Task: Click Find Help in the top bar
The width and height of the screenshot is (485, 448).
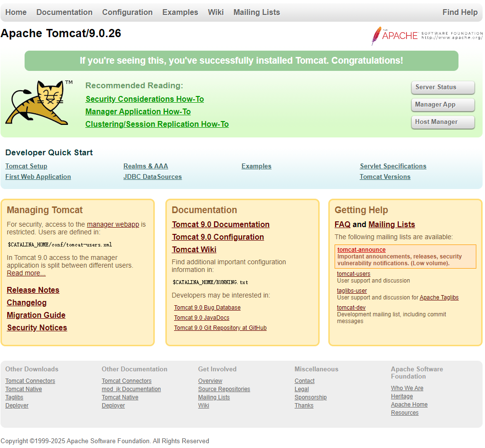Action: tap(460, 12)
